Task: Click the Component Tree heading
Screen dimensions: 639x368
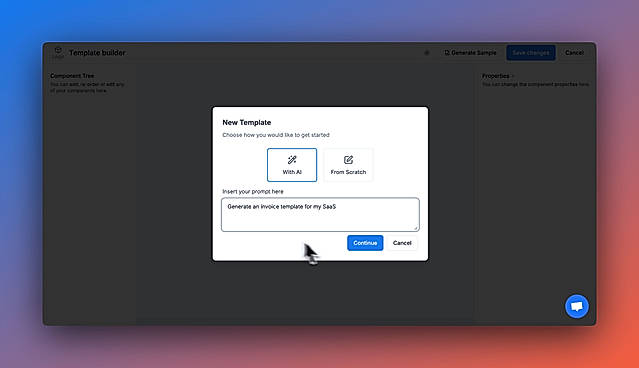Action: (72, 76)
